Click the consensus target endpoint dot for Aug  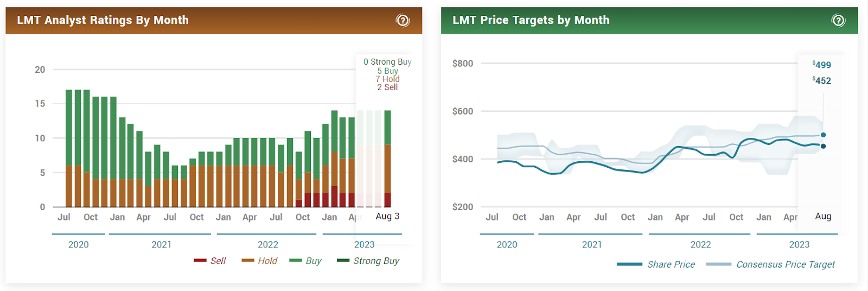click(823, 135)
